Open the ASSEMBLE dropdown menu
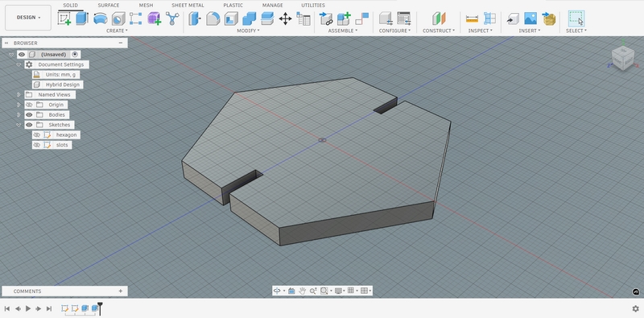The height and width of the screenshot is (318, 644). [x=343, y=31]
